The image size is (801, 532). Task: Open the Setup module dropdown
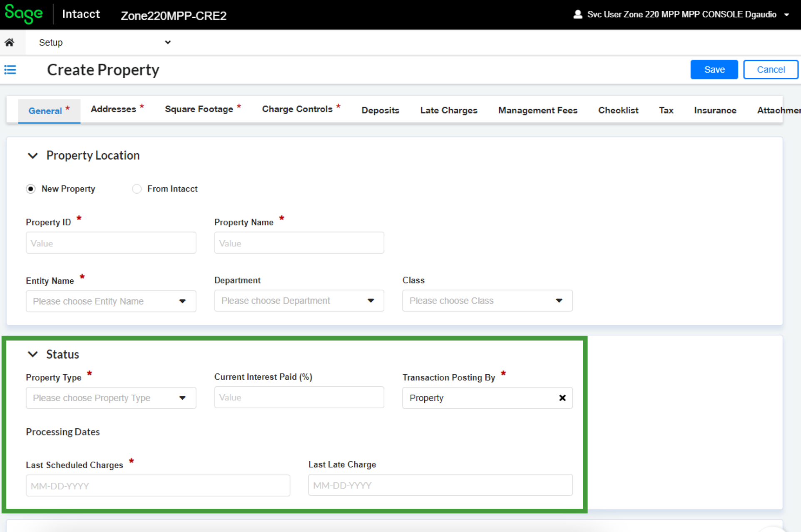tap(104, 42)
